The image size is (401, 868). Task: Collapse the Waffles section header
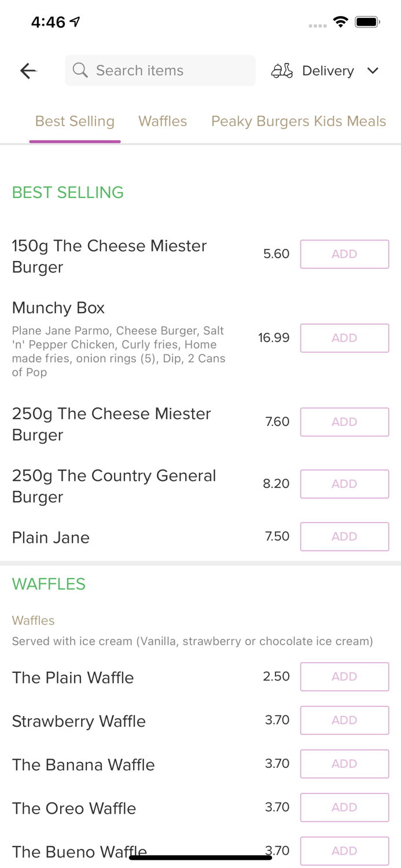click(x=49, y=584)
